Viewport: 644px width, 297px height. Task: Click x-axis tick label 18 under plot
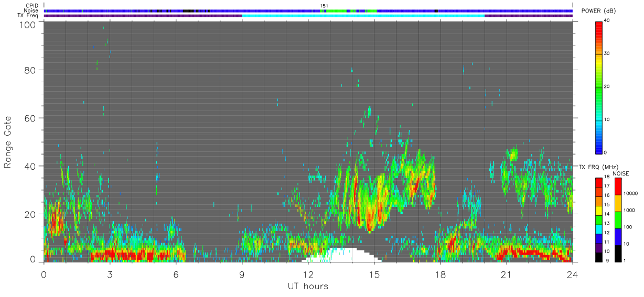440,274
